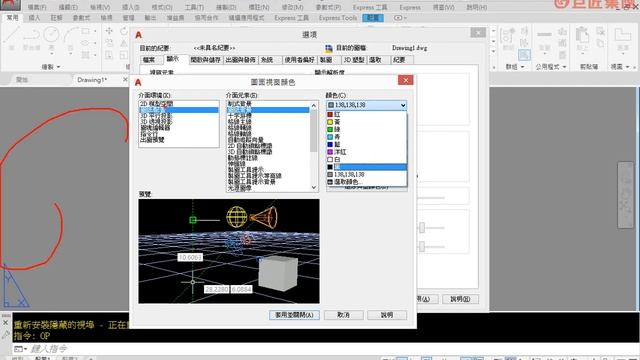Screen dimensions: 640x360
Task: Choose 藍 blue in the color list
Action: click(367, 144)
